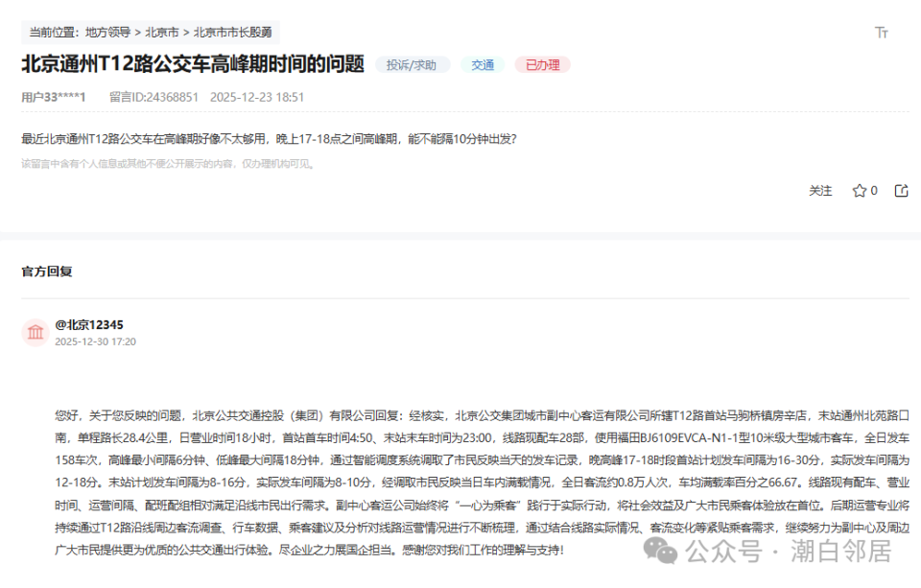Image resolution: width=921 pixels, height=588 pixels.
Task: Favorite the message using the star icon
Action: pos(861,190)
